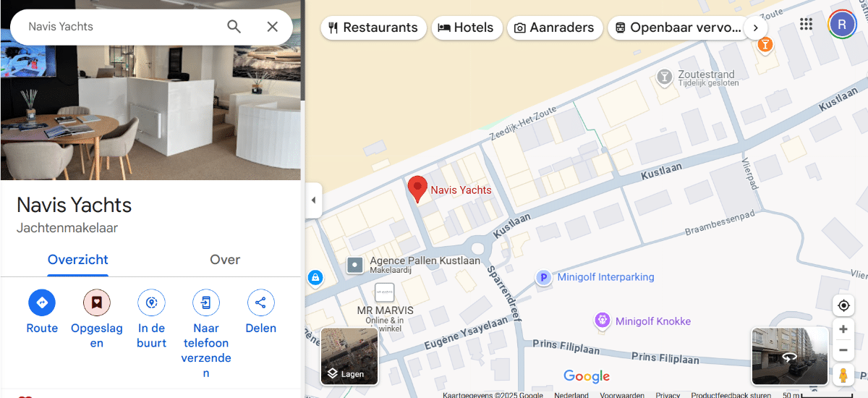Send to phone with Naar telefoon verzenden
This screenshot has width=868, height=398.
click(206, 334)
